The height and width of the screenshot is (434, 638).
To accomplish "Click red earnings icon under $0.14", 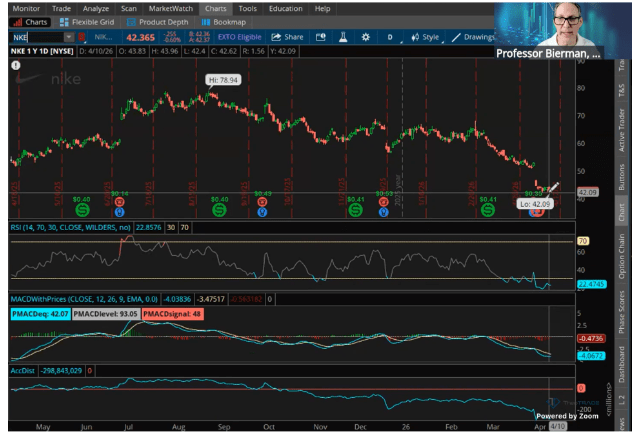I will [120, 202].
